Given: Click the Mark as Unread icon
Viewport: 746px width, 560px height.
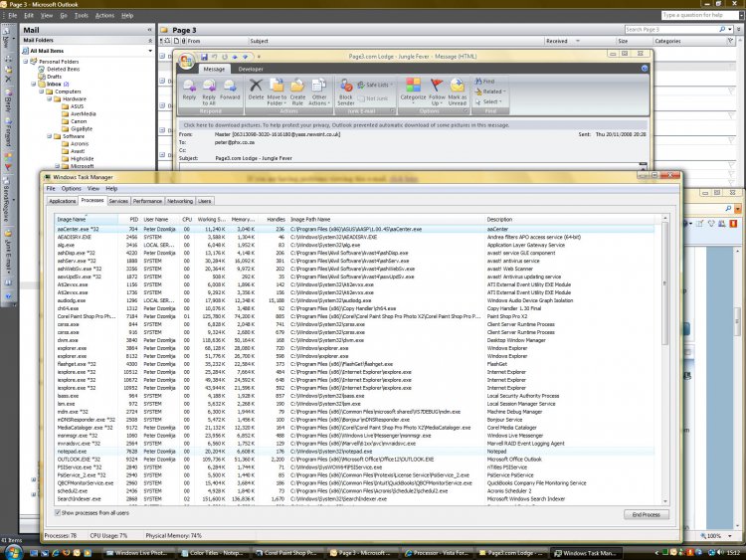Looking at the screenshot, I should point(458,92).
